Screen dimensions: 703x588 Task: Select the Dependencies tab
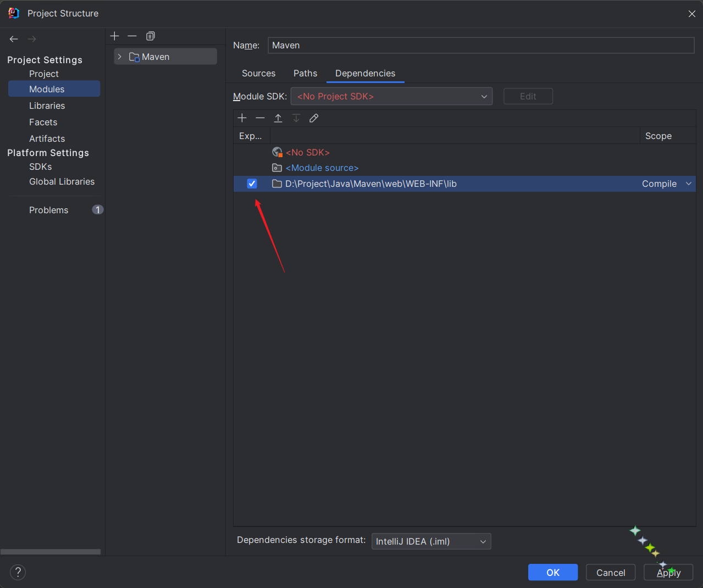tap(365, 74)
